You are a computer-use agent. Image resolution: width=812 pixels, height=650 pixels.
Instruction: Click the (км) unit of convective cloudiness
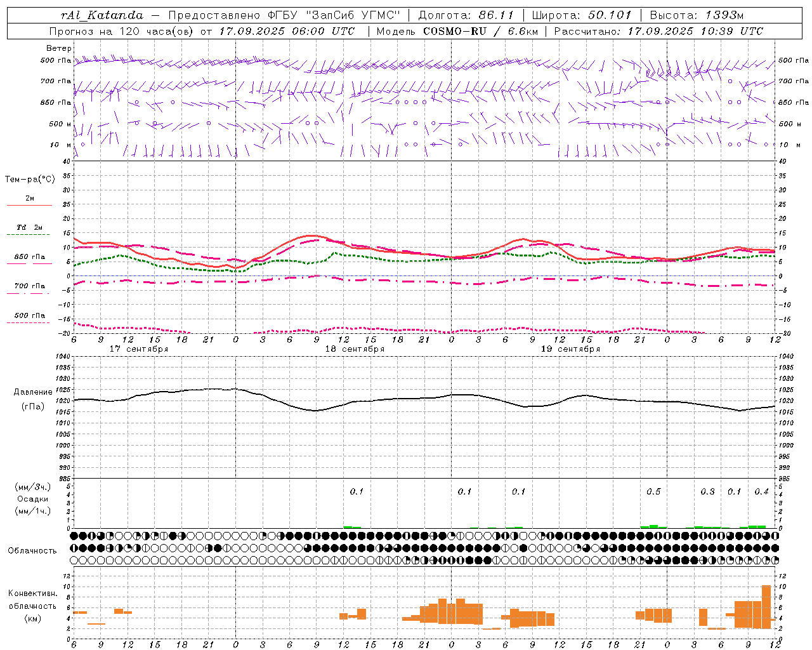[33, 618]
